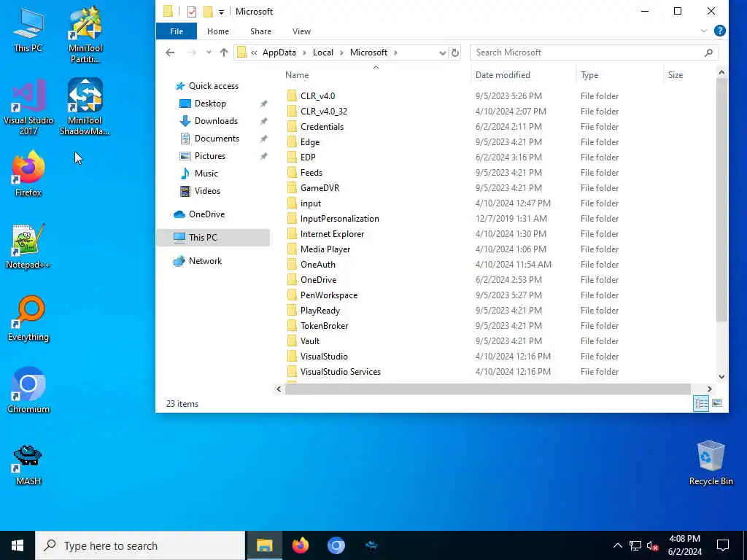The image size is (747, 560).
Task: Open the View ribbon tab
Action: [x=301, y=31]
